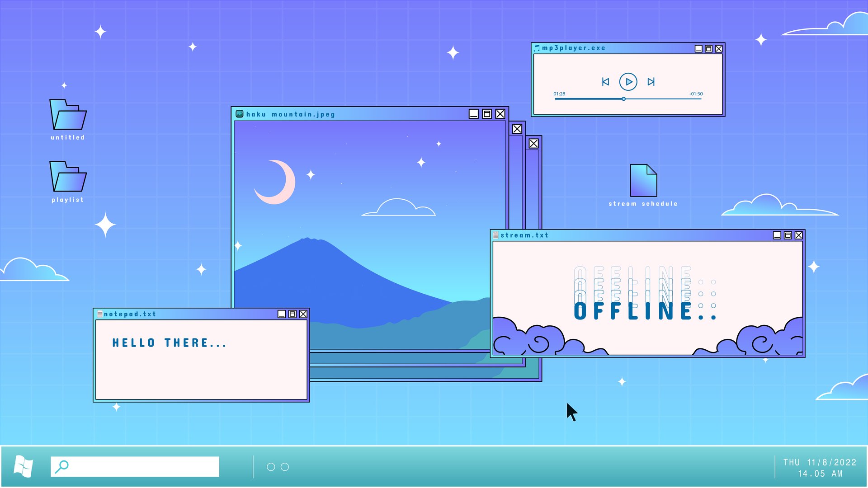Minimize the mp3player.exe window
868x488 pixels.
698,49
